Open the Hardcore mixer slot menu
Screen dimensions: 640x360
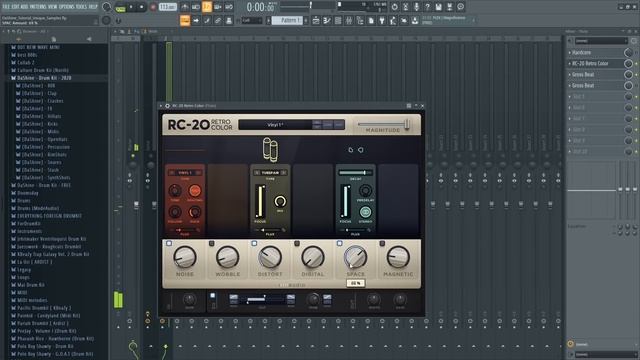(570, 53)
